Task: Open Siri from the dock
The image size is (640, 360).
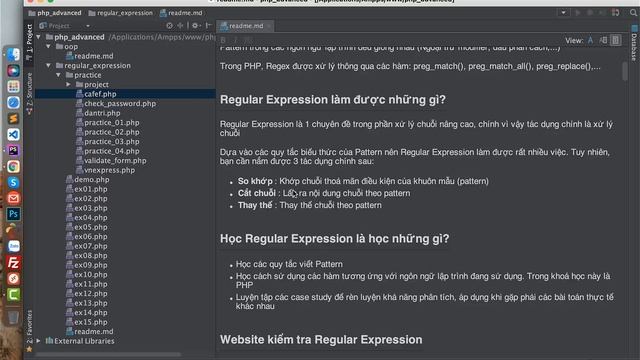Action: click(x=13, y=71)
